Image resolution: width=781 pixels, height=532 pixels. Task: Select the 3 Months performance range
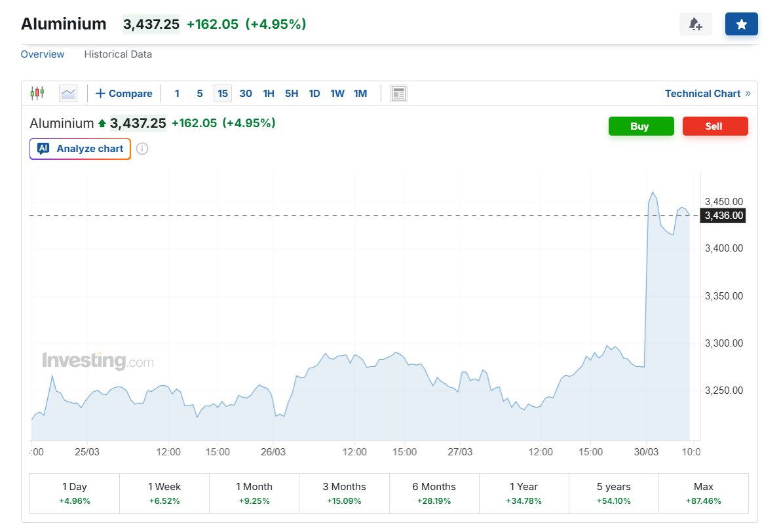[x=344, y=493]
